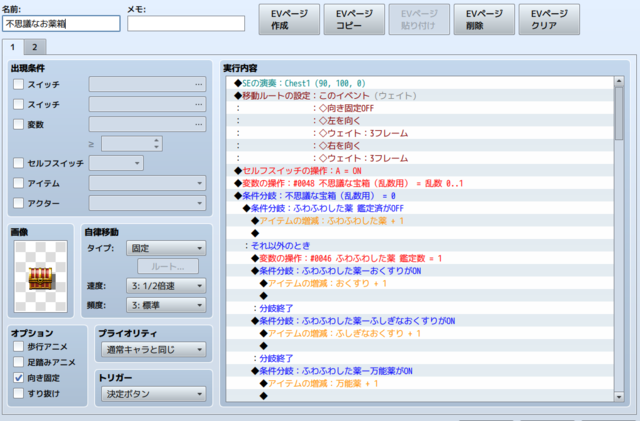Image resolution: width=640 pixels, height=421 pixels.
Task: Click the command list scrollbar thumb
Action: (619, 113)
